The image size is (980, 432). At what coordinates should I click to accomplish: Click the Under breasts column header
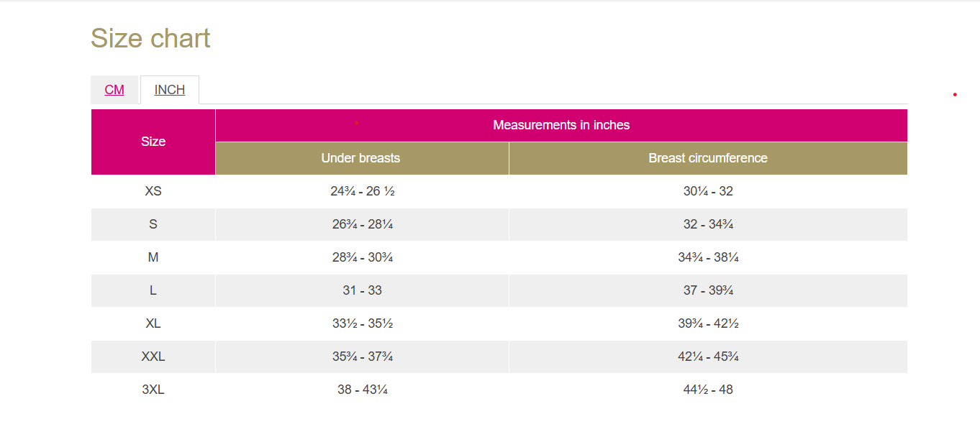pyautogui.click(x=360, y=158)
